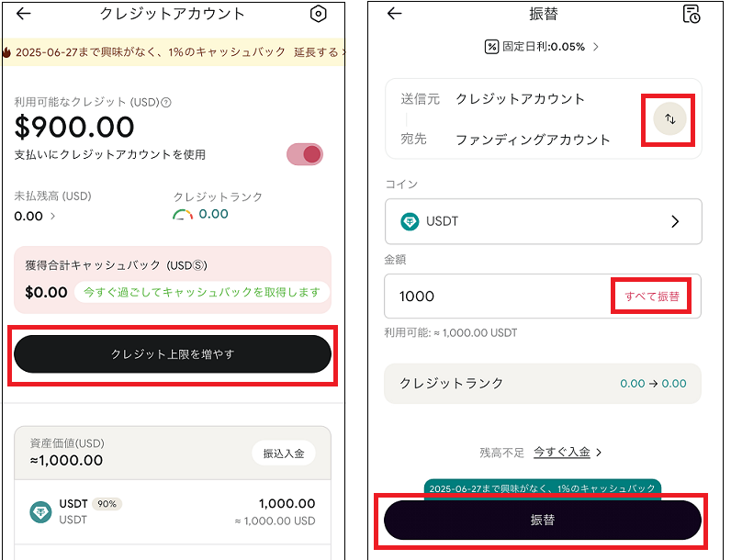Tap back arrow on credit account screen

point(24,14)
